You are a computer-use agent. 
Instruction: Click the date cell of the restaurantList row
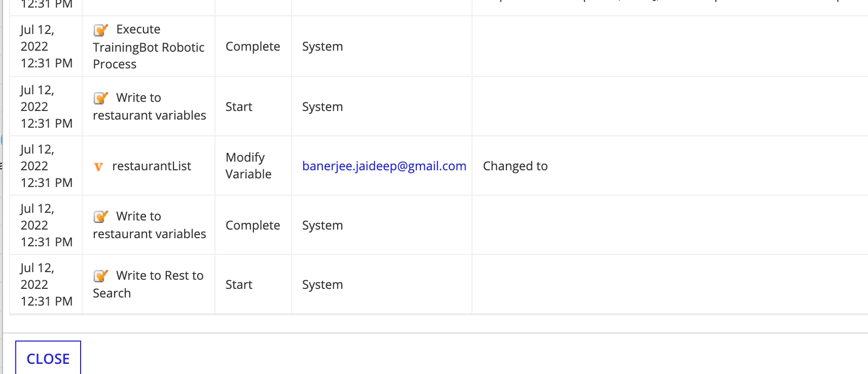(46, 166)
